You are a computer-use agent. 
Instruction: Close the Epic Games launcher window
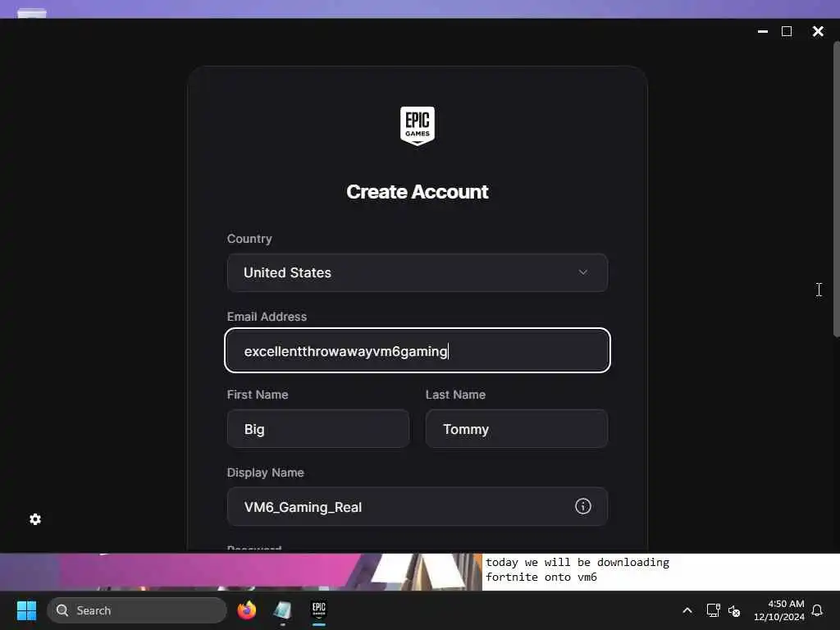click(818, 32)
